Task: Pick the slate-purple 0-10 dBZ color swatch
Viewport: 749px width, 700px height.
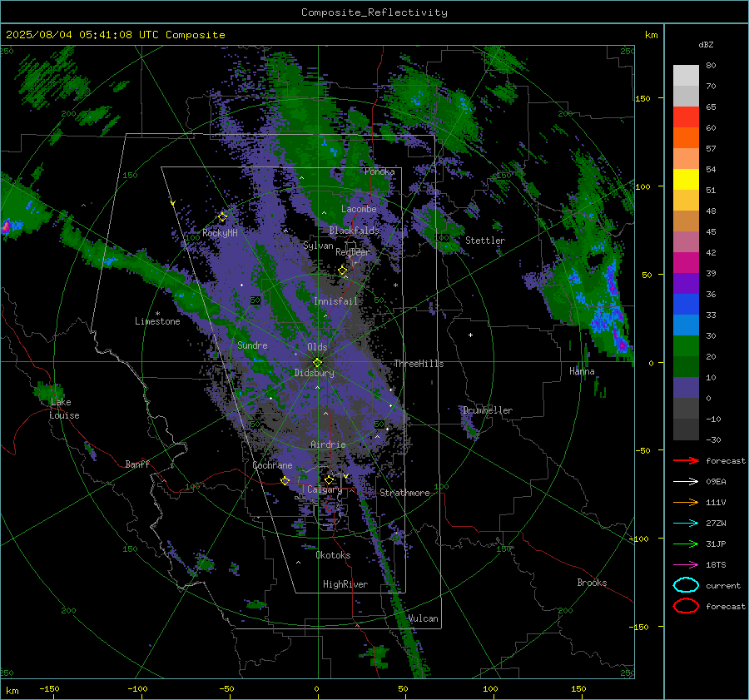Action: coord(686,388)
